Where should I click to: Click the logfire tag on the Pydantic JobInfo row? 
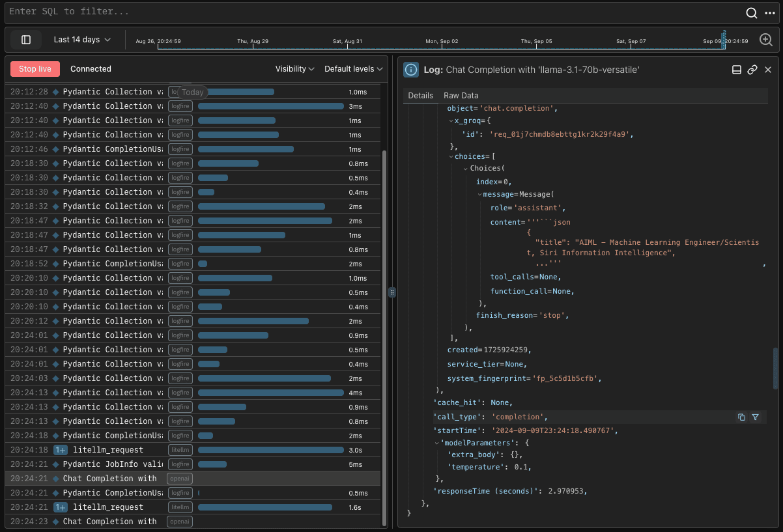[179, 464]
